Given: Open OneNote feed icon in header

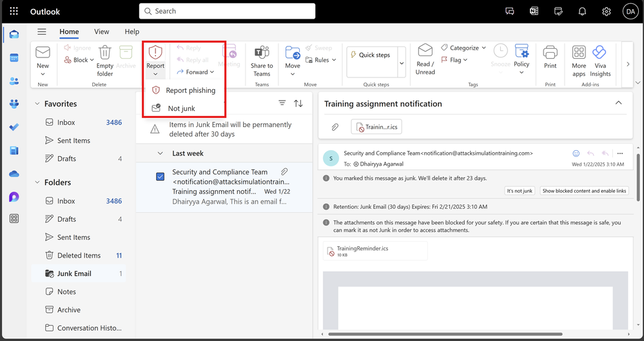Looking at the screenshot, I should [534, 12].
